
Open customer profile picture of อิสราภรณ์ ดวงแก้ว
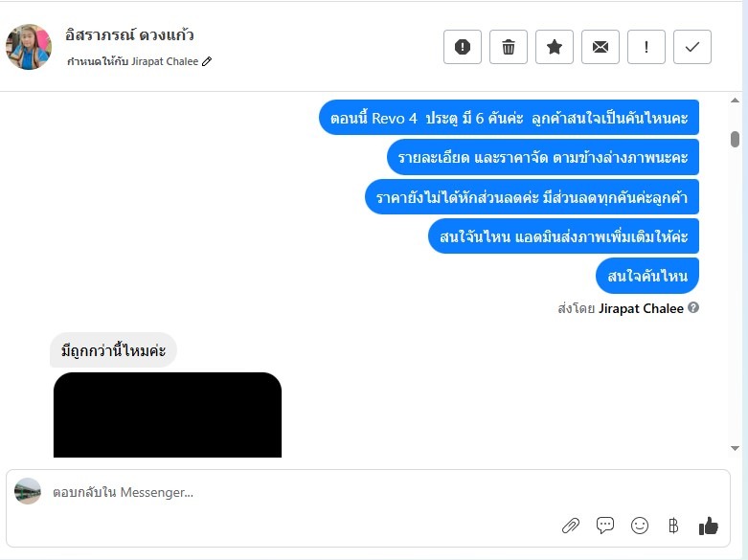pos(29,47)
